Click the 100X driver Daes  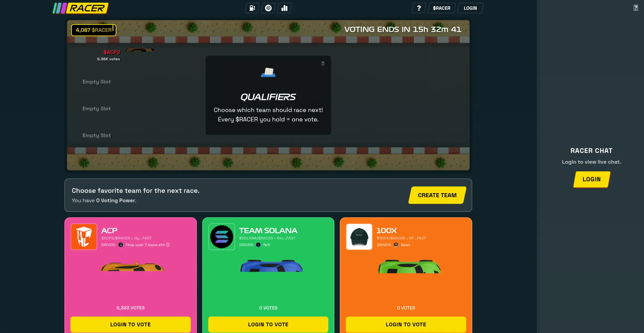tap(405, 245)
